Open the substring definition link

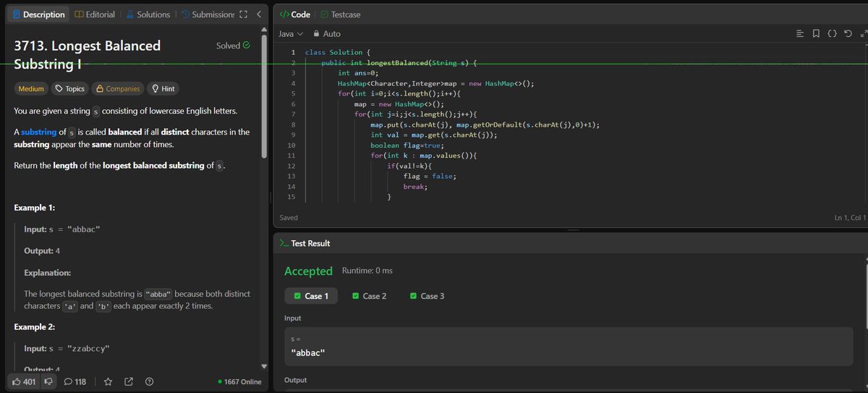pyautogui.click(x=38, y=132)
